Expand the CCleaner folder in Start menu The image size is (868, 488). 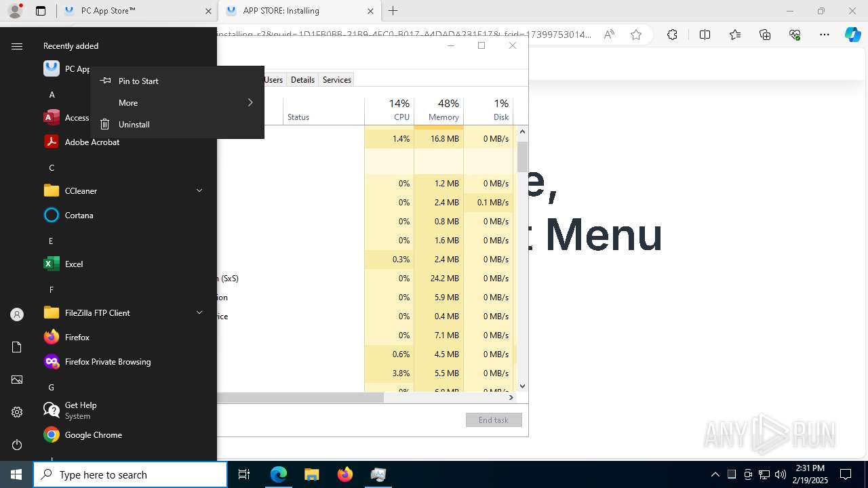click(x=199, y=190)
